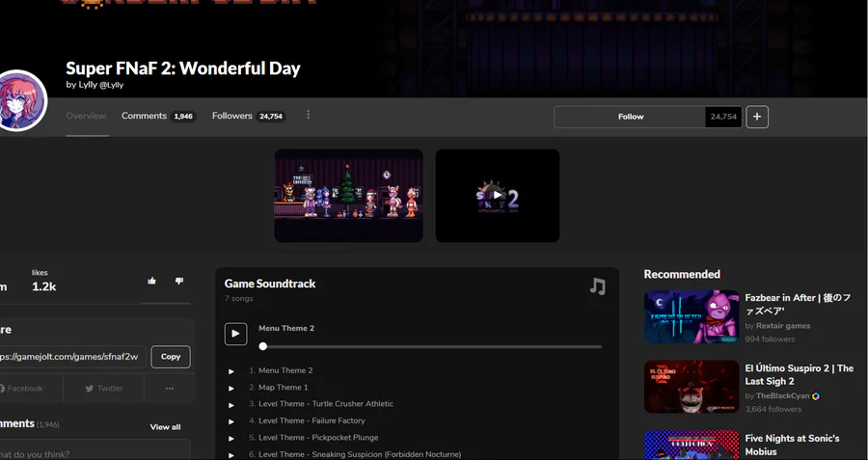Click 3,664 followers text
This screenshot has width=868, height=460.
click(x=773, y=410)
